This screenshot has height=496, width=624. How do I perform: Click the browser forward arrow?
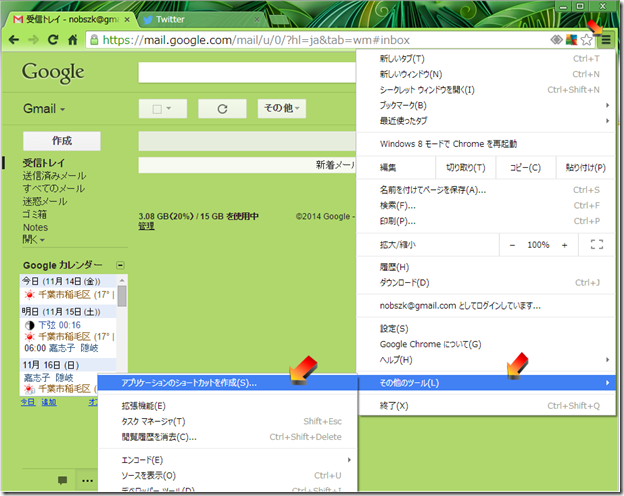click(x=33, y=40)
